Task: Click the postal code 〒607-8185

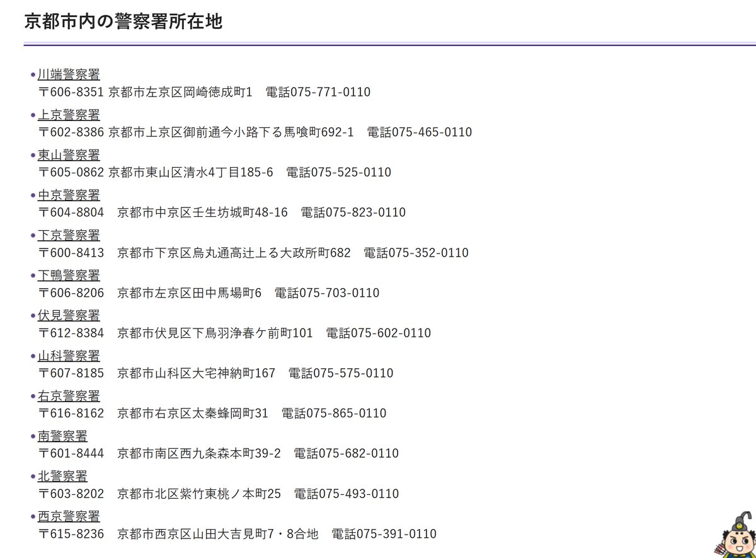Action: (x=71, y=373)
